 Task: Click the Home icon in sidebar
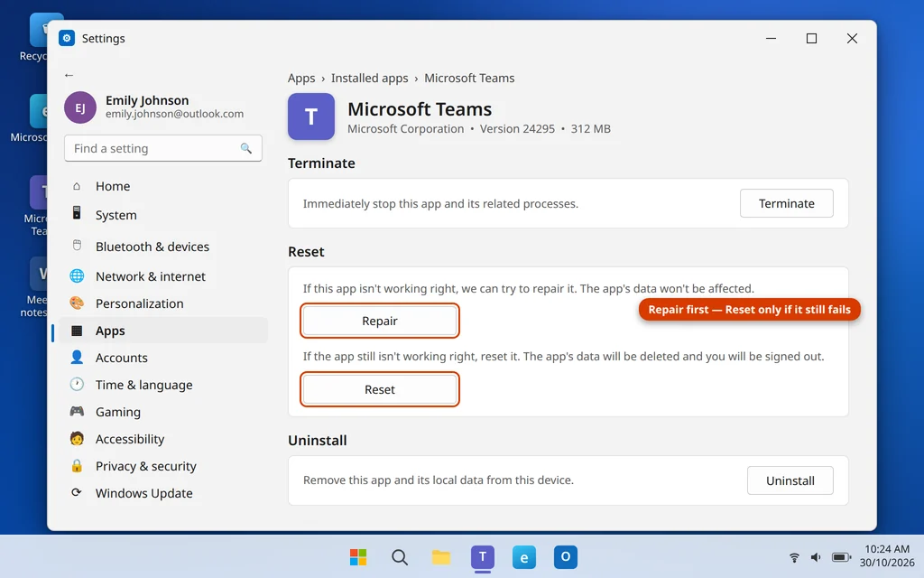(77, 186)
